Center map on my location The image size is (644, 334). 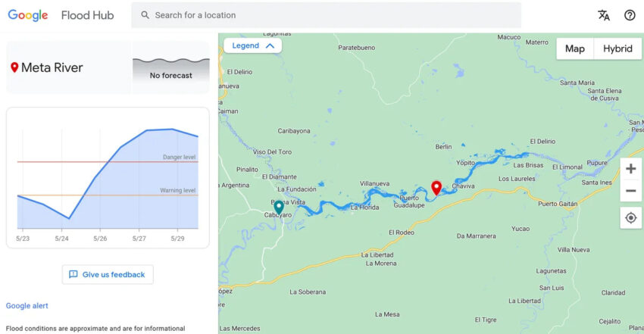[630, 217]
